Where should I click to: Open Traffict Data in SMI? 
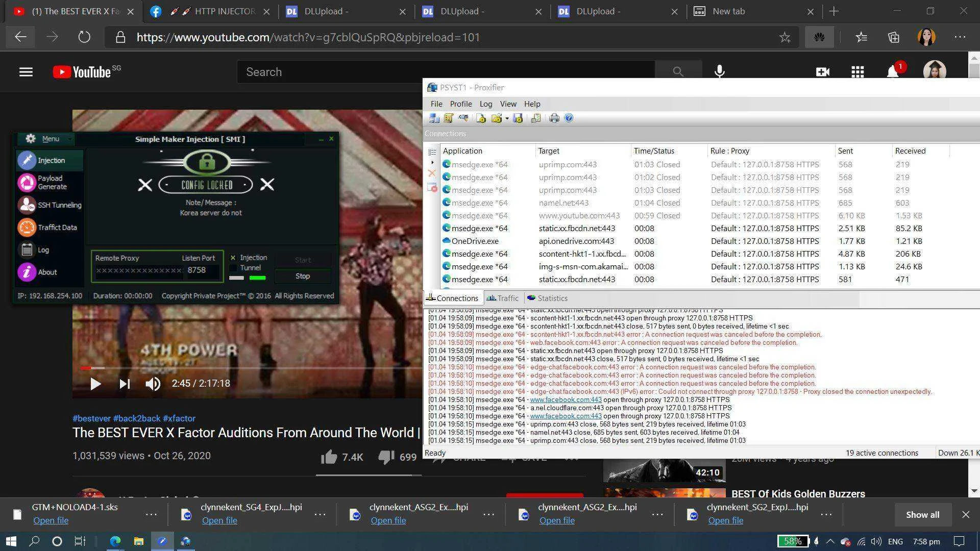(x=50, y=228)
